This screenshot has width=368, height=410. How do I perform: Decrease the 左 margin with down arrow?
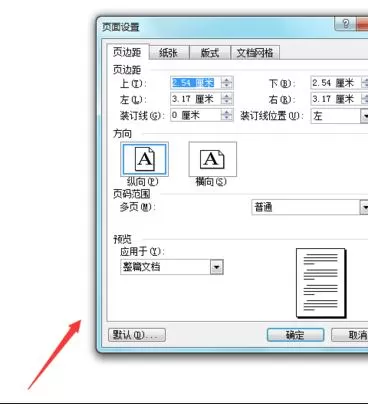(227, 102)
